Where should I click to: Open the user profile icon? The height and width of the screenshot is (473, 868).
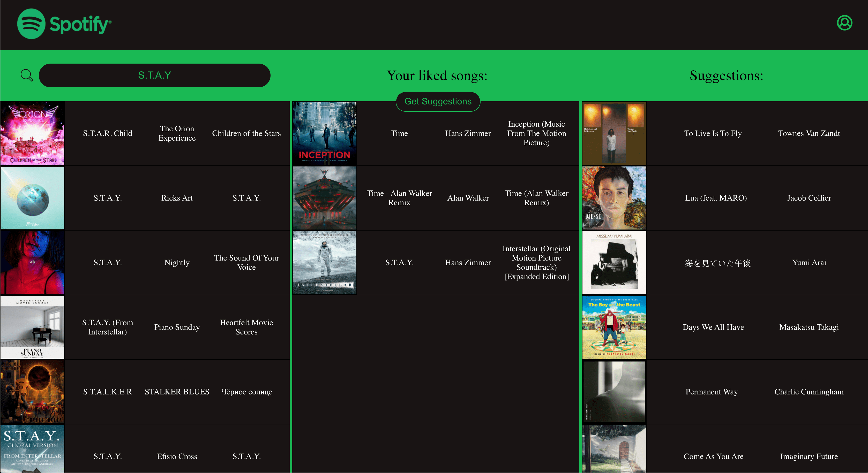click(844, 23)
